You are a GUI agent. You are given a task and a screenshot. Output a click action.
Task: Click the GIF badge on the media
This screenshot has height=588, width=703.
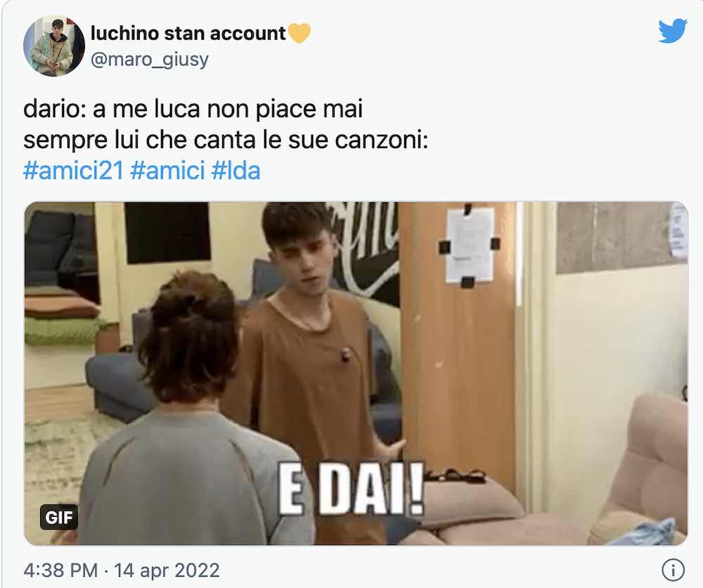(x=59, y=517)
